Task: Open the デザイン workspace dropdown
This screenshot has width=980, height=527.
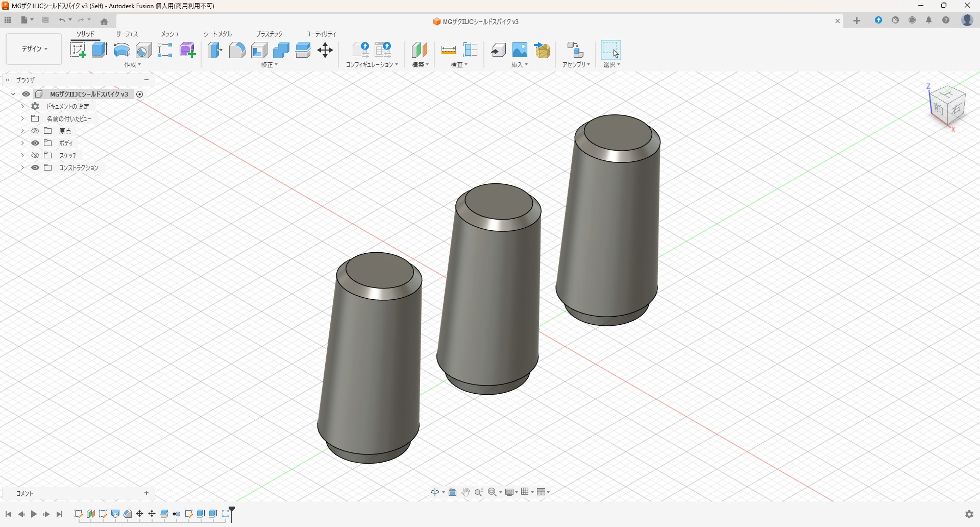Action: (34, 49)
